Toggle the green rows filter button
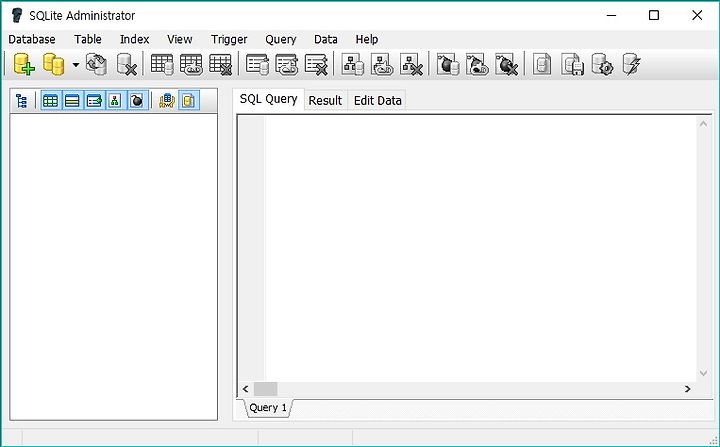Viewport: 720px width, 447px height. pos(72,101)
